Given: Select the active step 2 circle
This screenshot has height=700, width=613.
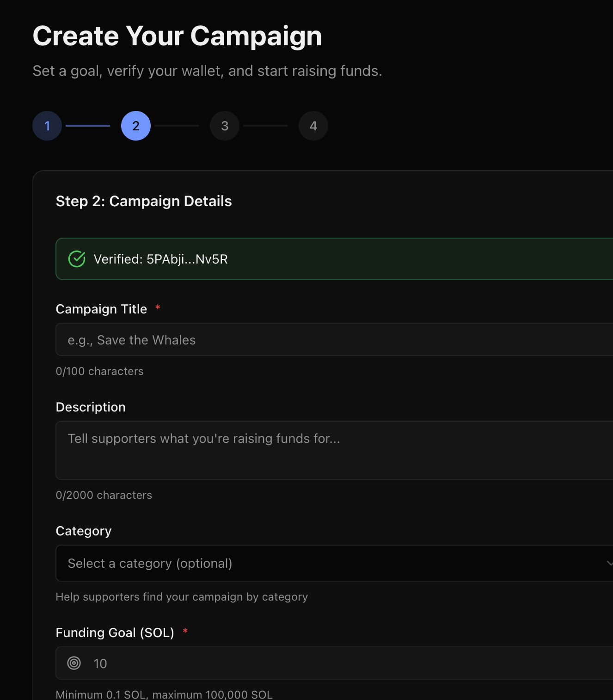Looking at the screenshot, I should click(x=136, y=126).
